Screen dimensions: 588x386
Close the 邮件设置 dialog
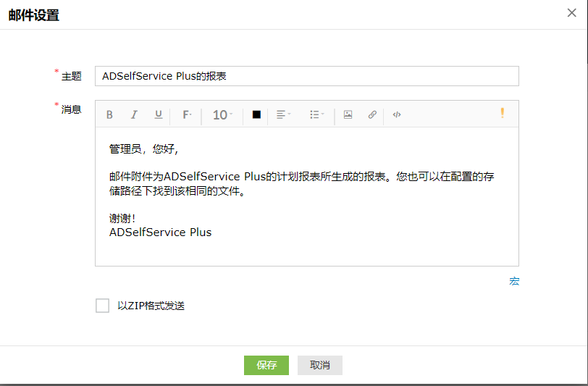pyautogui.click(x=571, y=13)
